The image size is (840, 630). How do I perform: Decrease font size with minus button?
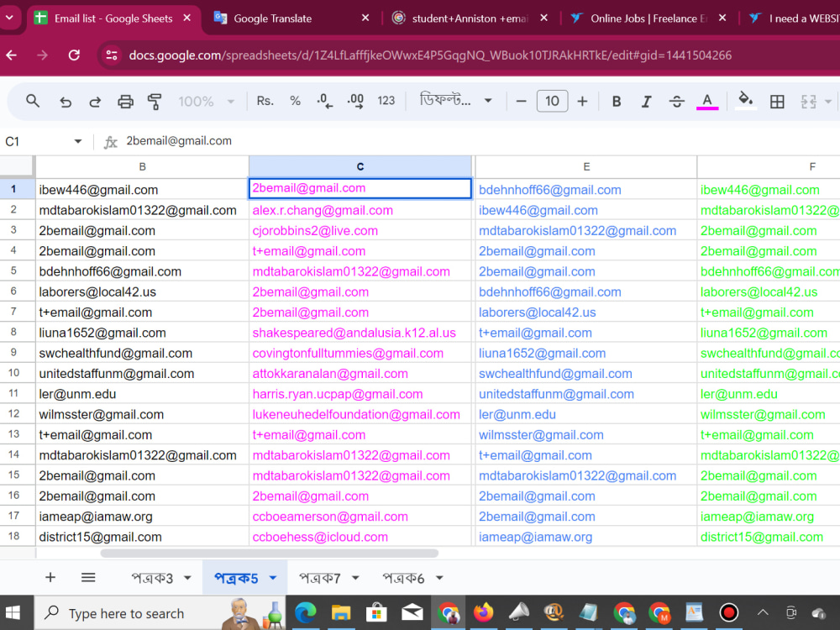pos(521,102)
